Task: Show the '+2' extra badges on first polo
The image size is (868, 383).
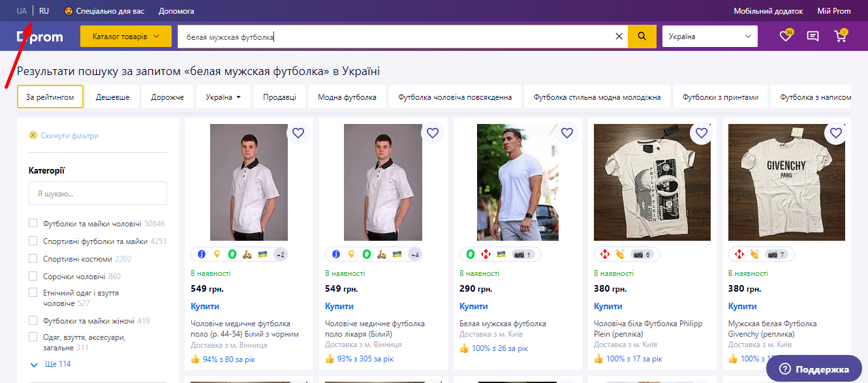Action: tap(281, 254)
